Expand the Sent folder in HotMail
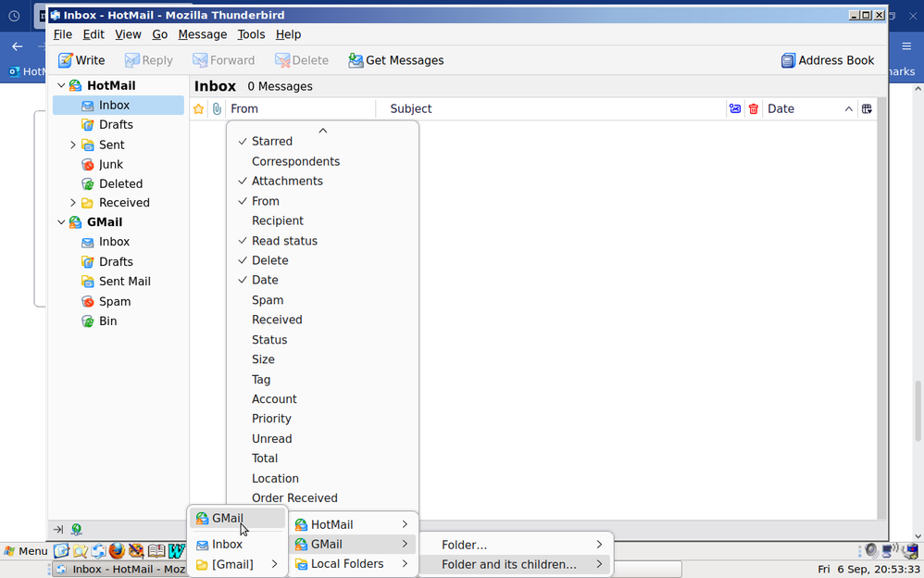The height and width of the screenshot is (578, 924). (73, 144)
